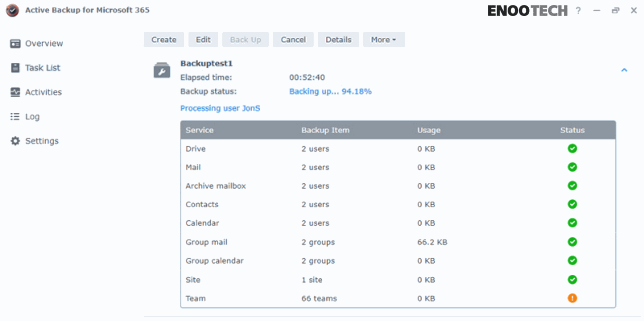Click the Task List sidebar icon
Image resolution: width=644 pixels, height=321 pixels.
click(x=15, y=68)
